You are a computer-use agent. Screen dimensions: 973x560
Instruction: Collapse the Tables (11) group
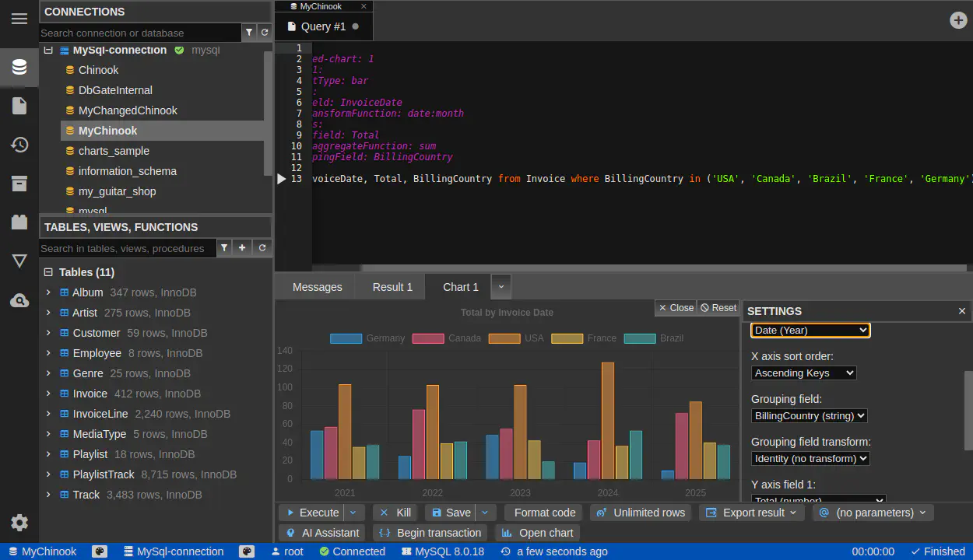pos(48,272)
